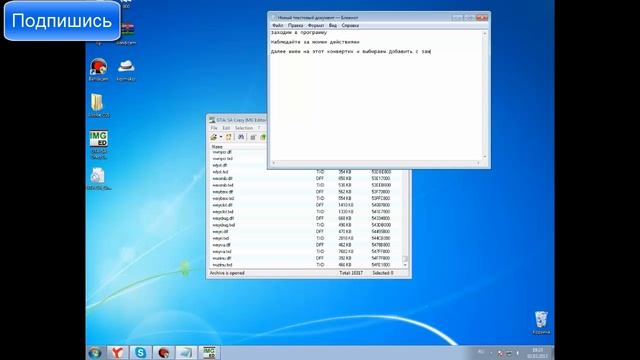The height and width of the screenshot is (360, 640).
Task: Minimize the Notepad window
Action: (x=457, y=18)
